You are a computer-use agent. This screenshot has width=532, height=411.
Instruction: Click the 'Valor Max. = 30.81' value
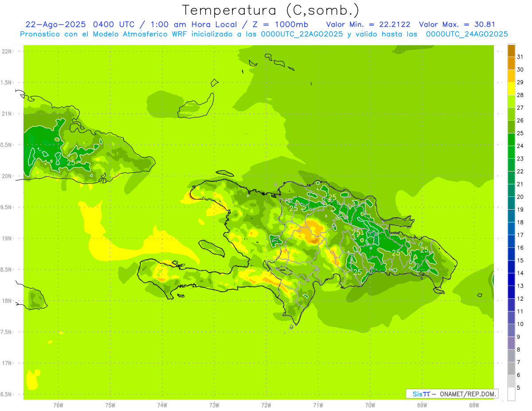[457, 24]
